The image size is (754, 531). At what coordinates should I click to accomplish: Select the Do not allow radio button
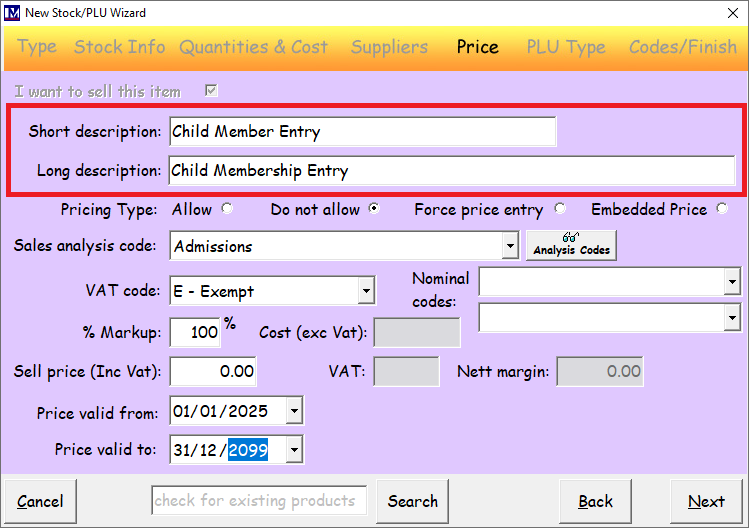374,209
